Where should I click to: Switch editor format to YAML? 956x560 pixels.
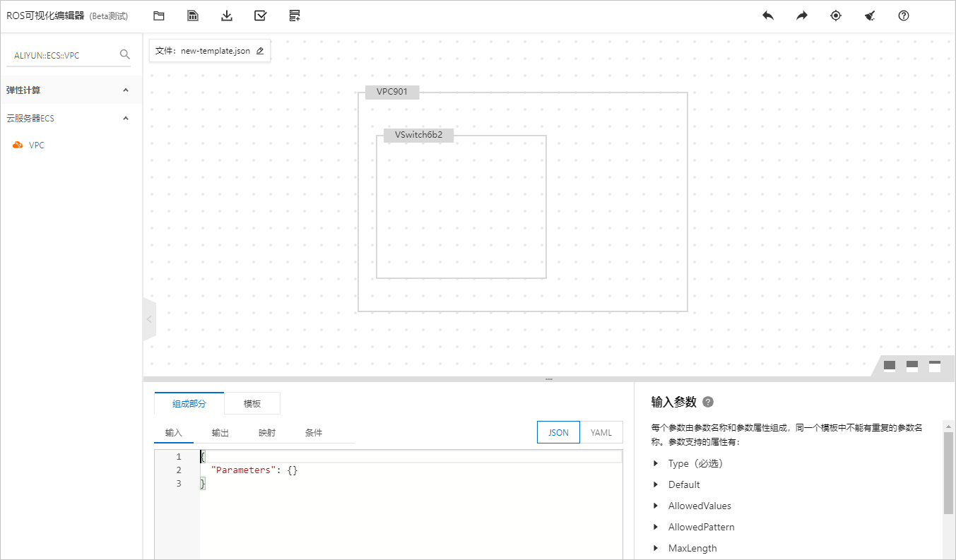point(601,432)
